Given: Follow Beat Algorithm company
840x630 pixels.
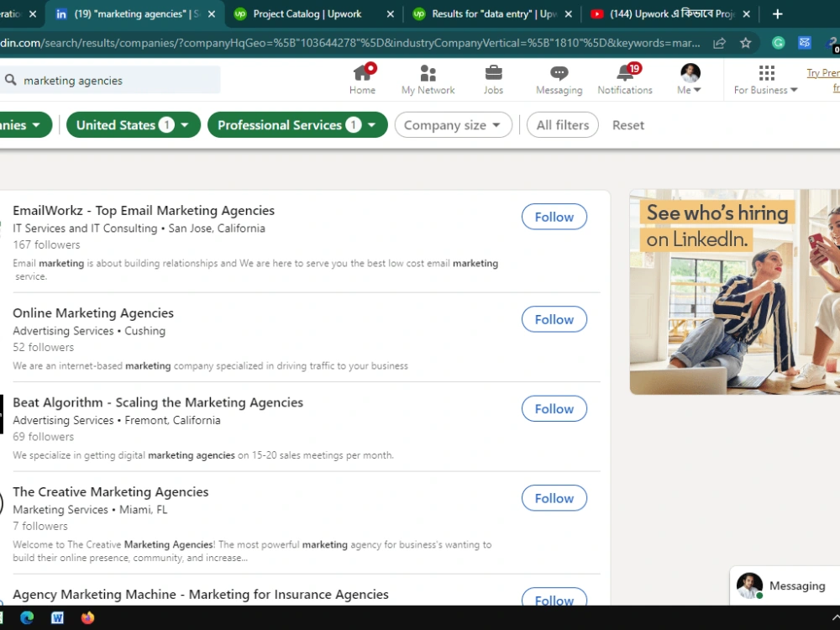Looking at the screenshot, I should [x=554, y=409].
